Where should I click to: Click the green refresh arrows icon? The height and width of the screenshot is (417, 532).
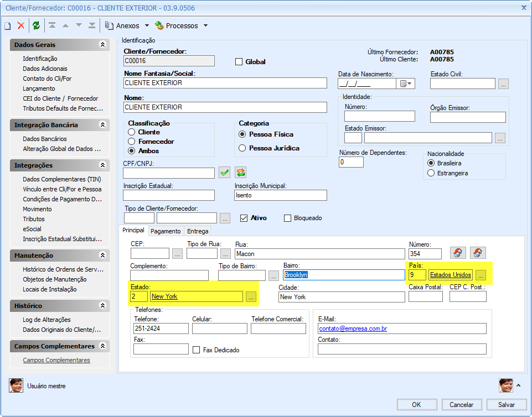(37, 25)
